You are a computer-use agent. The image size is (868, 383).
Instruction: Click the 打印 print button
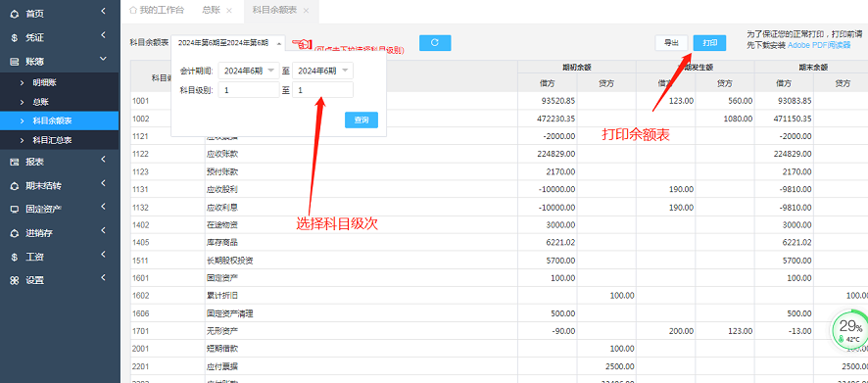[x=709, y=43]
